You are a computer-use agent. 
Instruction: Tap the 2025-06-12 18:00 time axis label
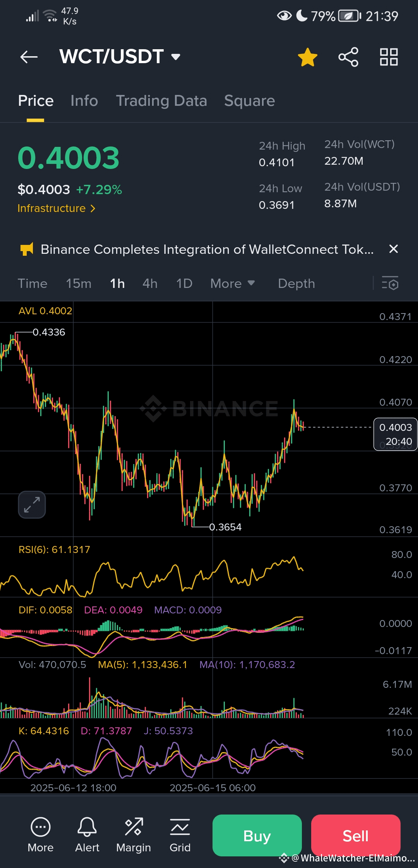point(74,788)
